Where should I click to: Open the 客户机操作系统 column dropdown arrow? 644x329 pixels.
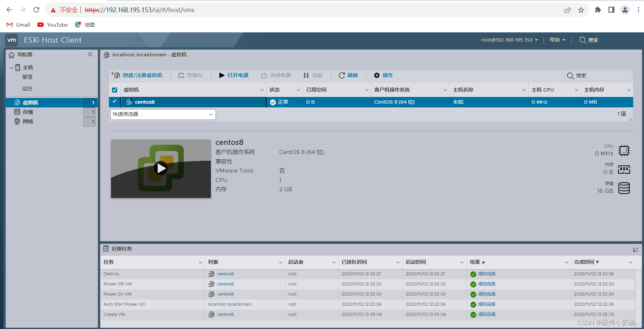(x=445, y=90)
